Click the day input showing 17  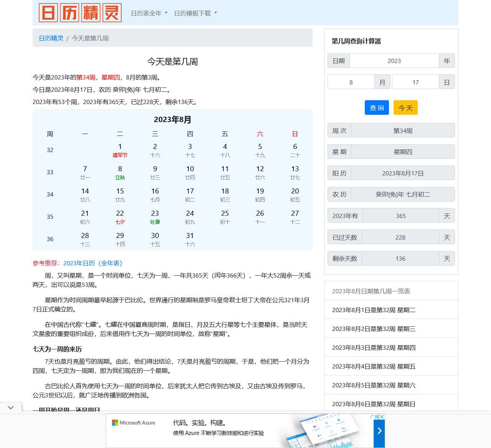pyautogui.click(x=415, y=82)
